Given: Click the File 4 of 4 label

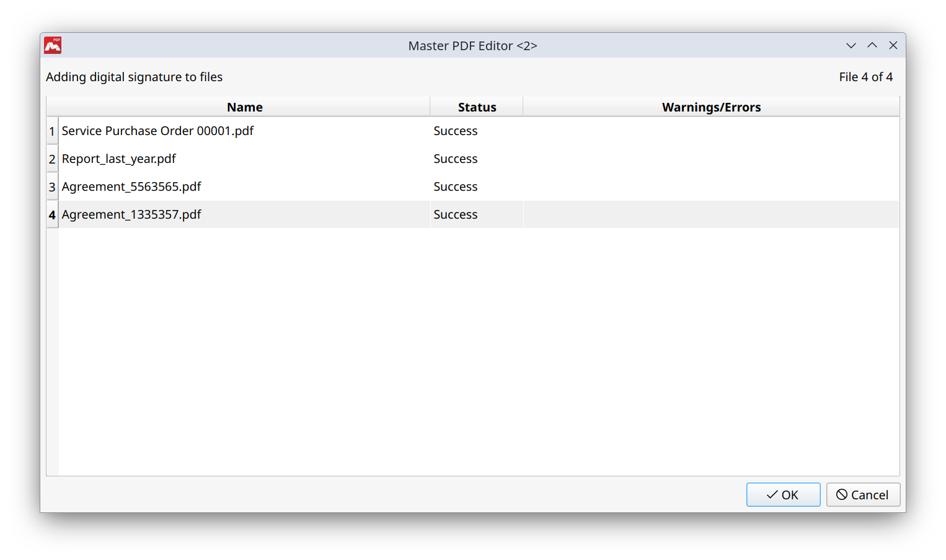Looking at the screenshot, I should point(865,77).
